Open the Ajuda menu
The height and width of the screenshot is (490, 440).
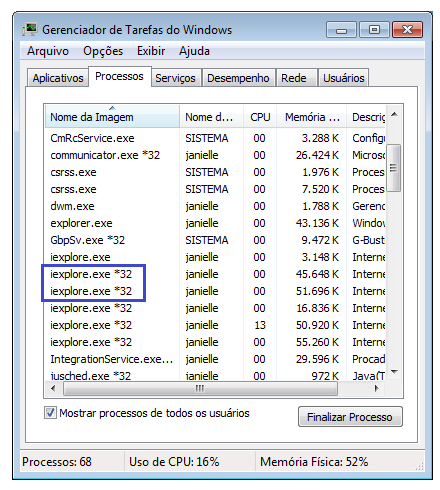point(194,51)
